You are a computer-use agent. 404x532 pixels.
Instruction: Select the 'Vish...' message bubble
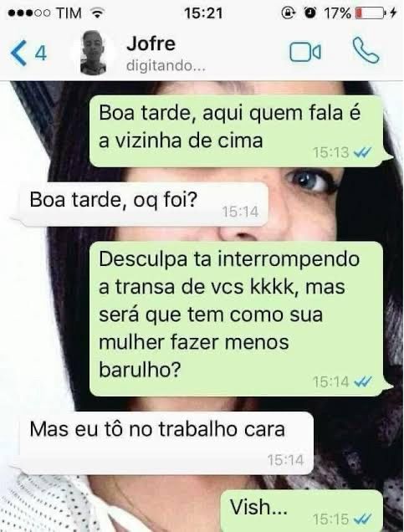(x=302, y=510)
